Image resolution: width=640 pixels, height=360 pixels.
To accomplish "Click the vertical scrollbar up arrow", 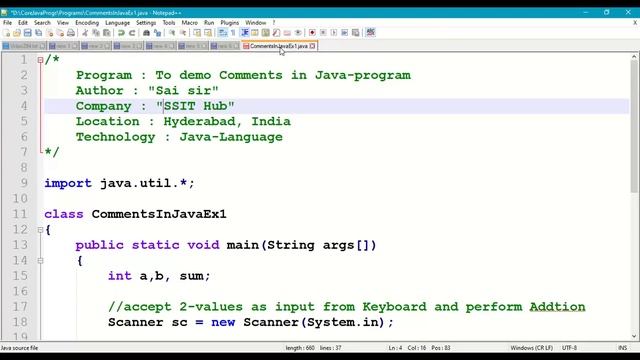I will tap(634, 57).
